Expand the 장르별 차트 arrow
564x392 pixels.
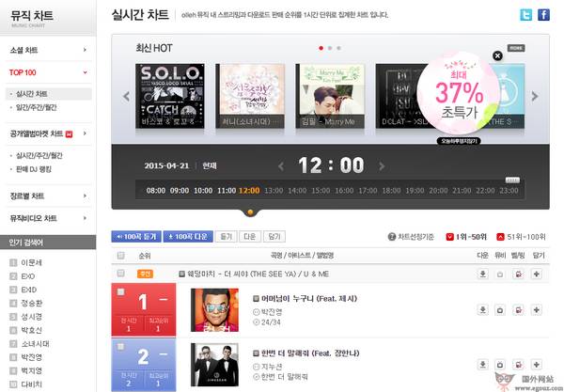pyautogui.click(x=85, y=196)
